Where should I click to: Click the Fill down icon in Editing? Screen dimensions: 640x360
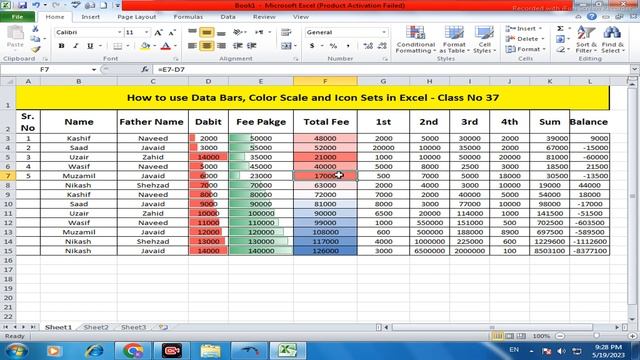(x=560, y=39)
